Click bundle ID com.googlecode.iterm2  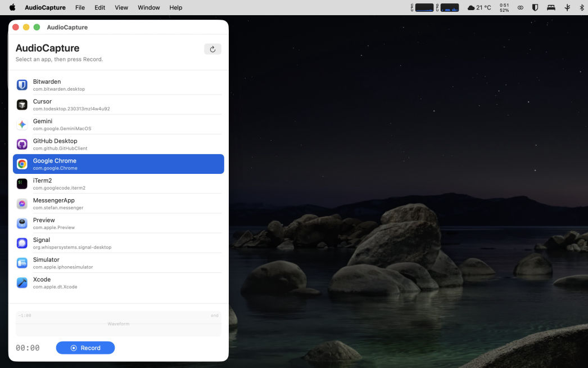59,188
